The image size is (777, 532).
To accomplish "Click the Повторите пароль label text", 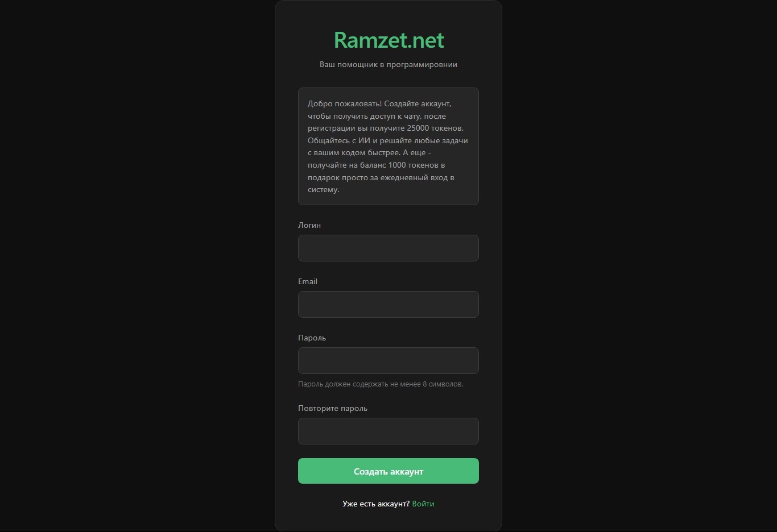I will [x=333, y=408].
